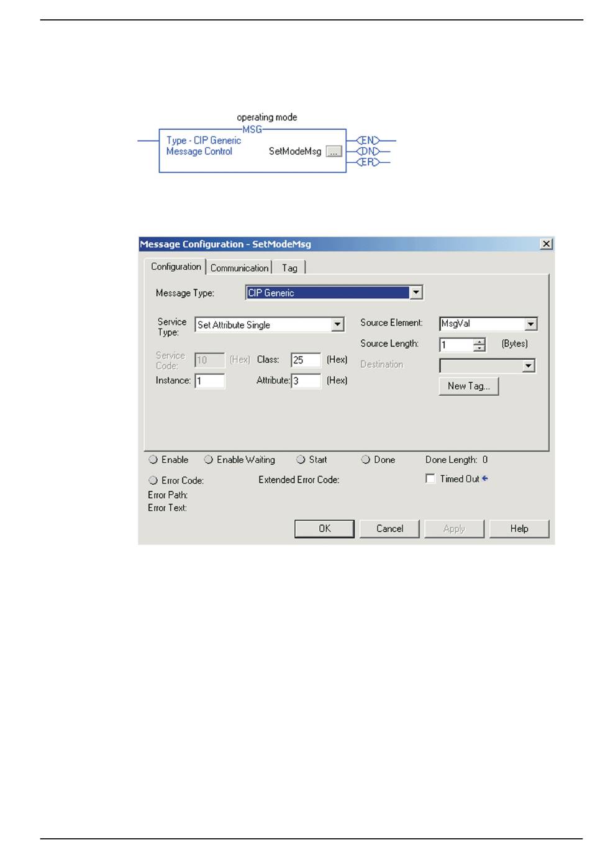Image resolution: width=590 pixels, height=868 pixels.
Task: Close the Message Configuration dialog
Action: pos(546,244)
